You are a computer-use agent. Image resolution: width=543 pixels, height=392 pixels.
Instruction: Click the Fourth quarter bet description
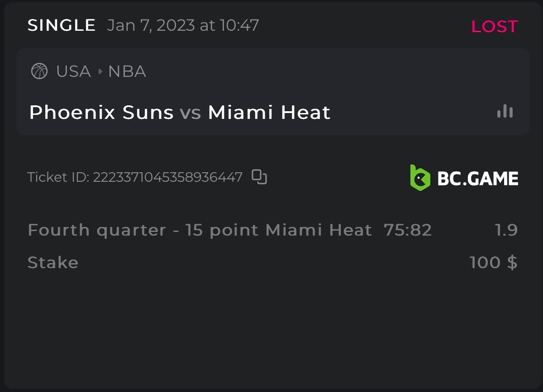click(x=200, y=230)
